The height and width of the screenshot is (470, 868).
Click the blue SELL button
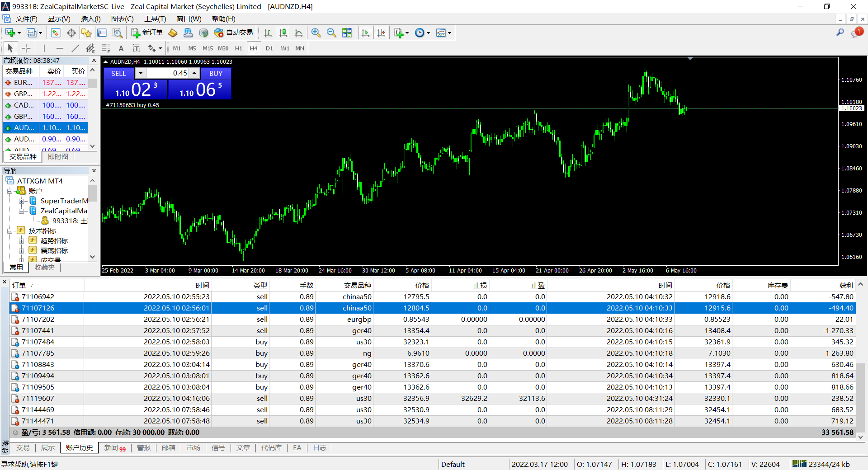tap(119, 73)
